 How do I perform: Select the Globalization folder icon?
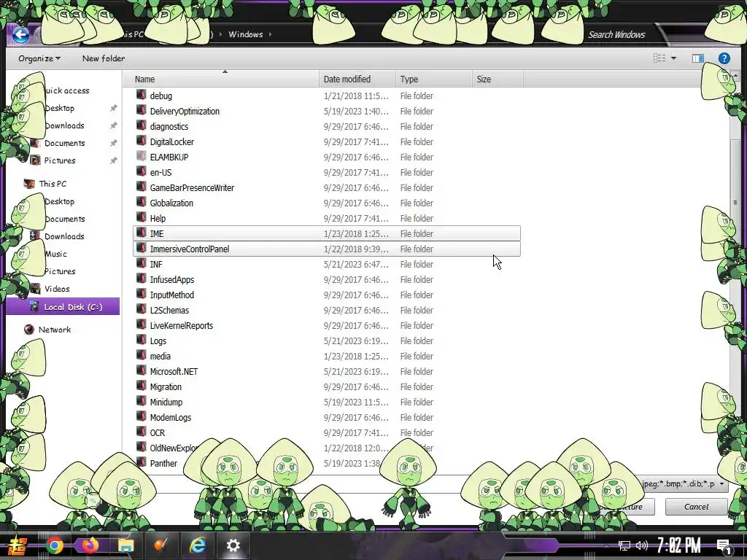coord(141,202)
